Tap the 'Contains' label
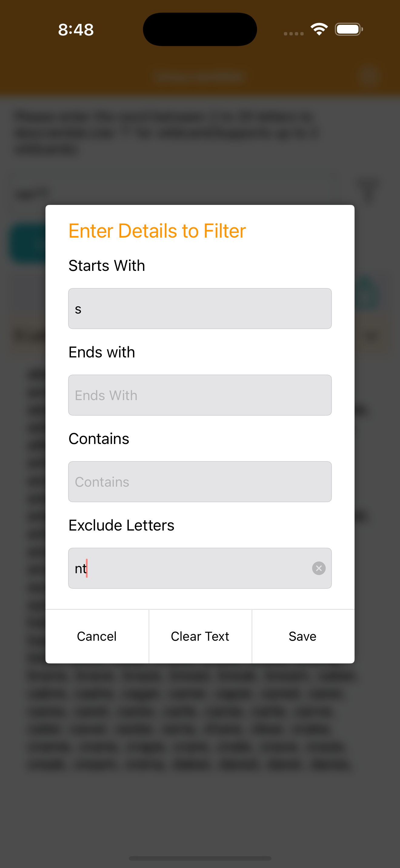The height and width of the screenshot is (868, 400). tap(99, 439)
